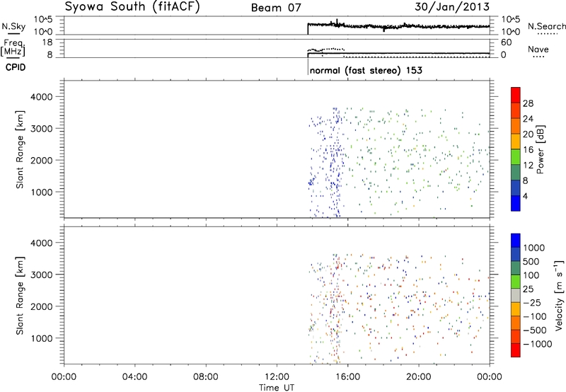
Task: Click the "Power [dB]" colorbar label
Action: coord(541,149)
